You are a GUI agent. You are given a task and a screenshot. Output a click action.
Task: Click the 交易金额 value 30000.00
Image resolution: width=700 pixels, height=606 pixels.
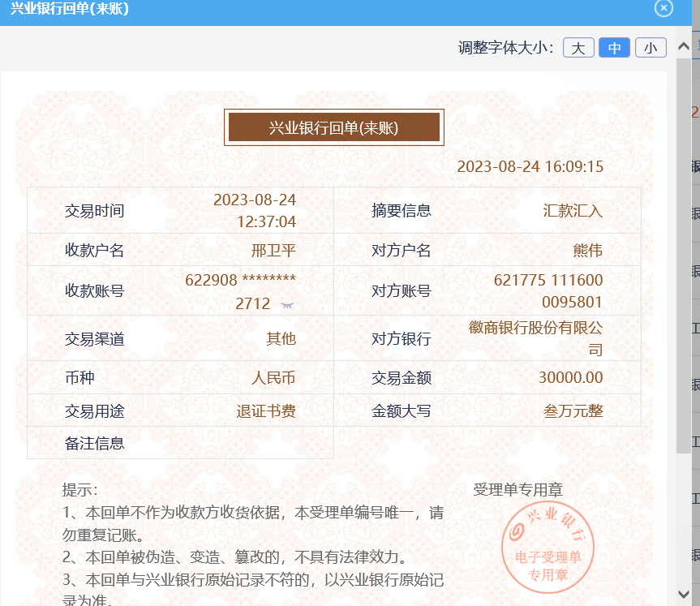(570, 378)
